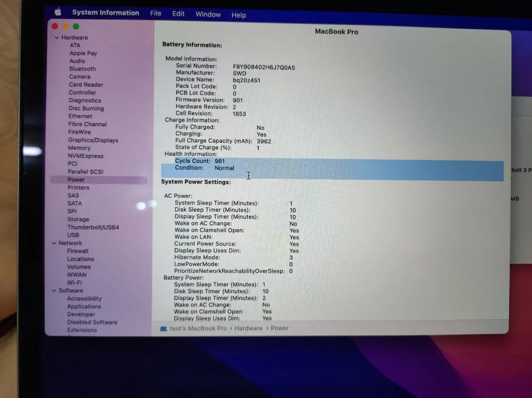Select Firewall under Network
532x398 pixels.
click(78, 251)
